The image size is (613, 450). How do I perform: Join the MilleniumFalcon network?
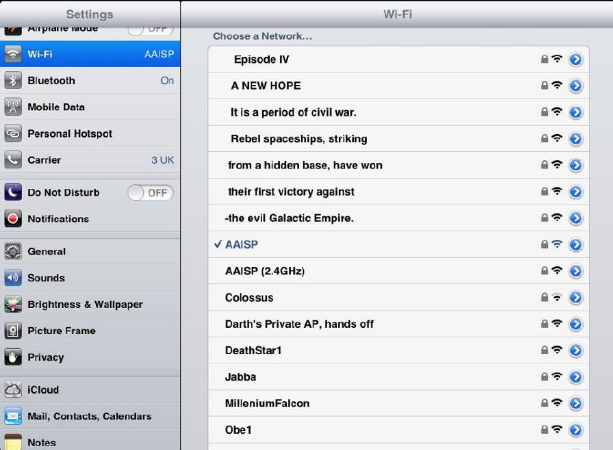[268, 403]
